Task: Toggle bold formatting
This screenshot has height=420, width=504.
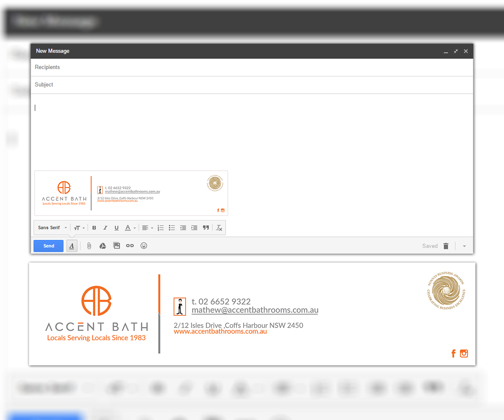Action: (94, 228)
